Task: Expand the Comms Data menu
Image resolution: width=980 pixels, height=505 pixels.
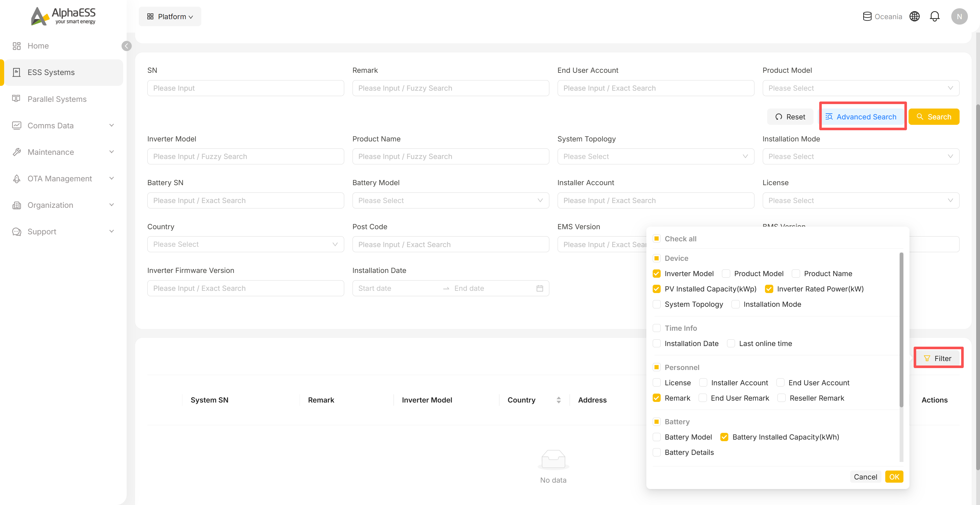Action: tap(63, 125)
